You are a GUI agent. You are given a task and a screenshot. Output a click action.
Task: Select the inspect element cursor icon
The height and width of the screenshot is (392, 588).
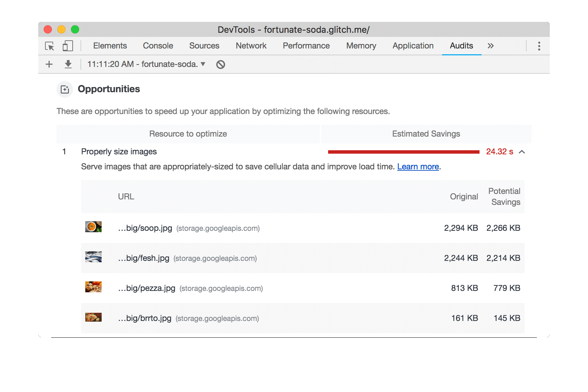(49, 46)
